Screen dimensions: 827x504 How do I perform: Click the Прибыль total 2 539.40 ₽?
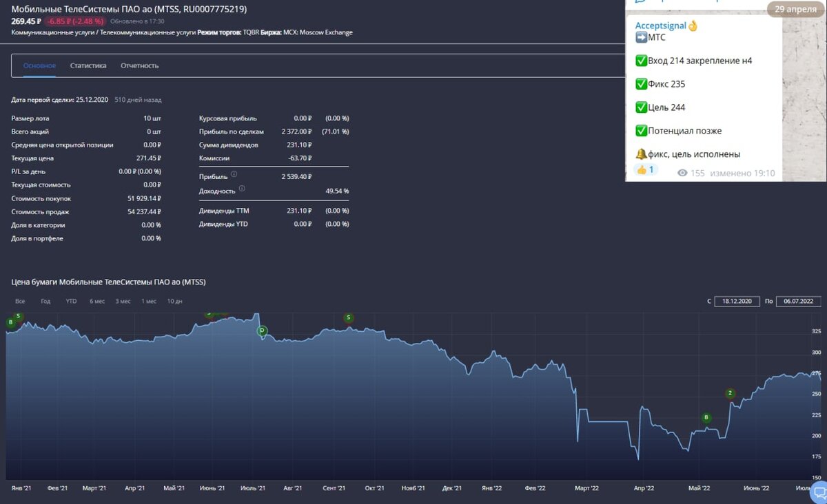pos(297,177)
